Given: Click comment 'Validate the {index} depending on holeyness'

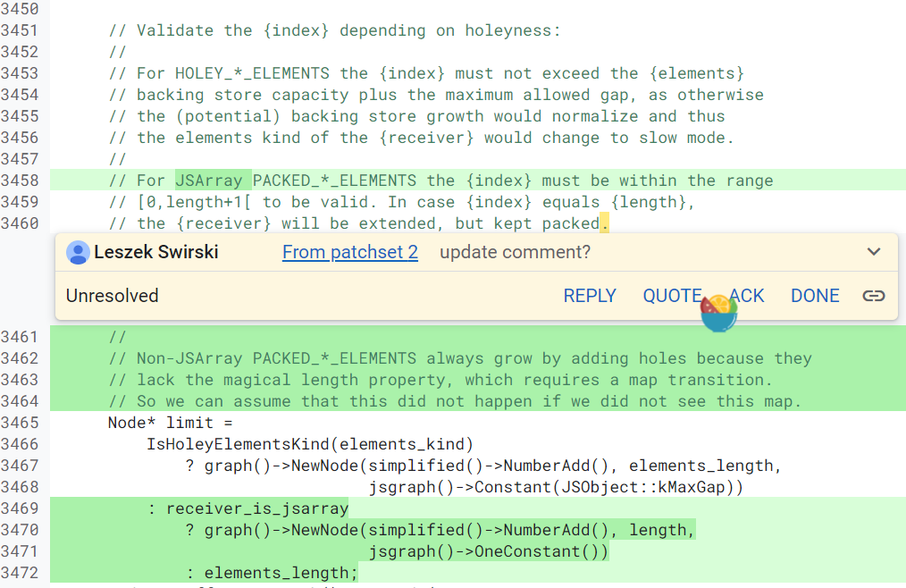Looking at the screenshot, I should 334,30.
